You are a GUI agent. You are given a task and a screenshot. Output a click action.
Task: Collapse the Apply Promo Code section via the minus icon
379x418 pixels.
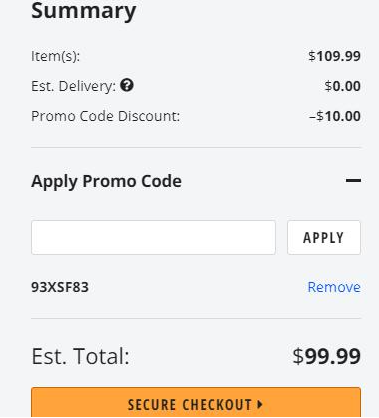tap(353, 181)
